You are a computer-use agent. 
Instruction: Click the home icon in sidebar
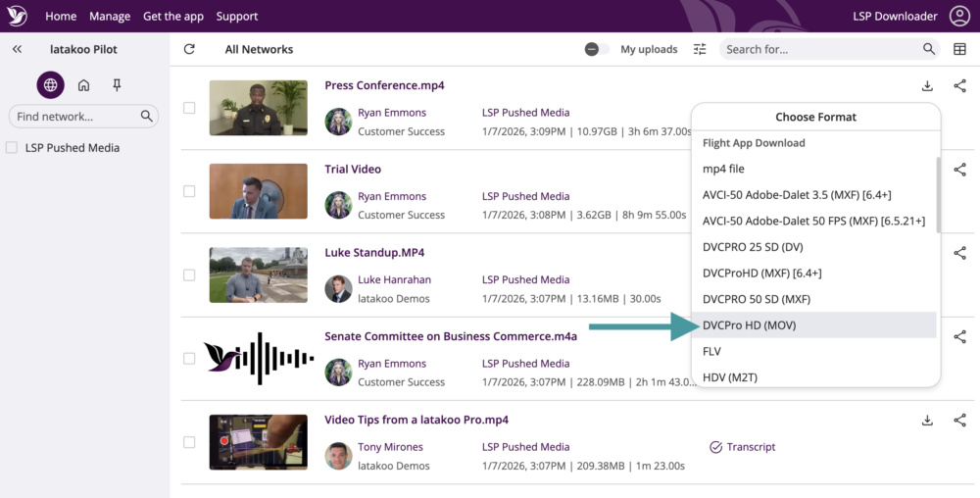click(84, 85)
